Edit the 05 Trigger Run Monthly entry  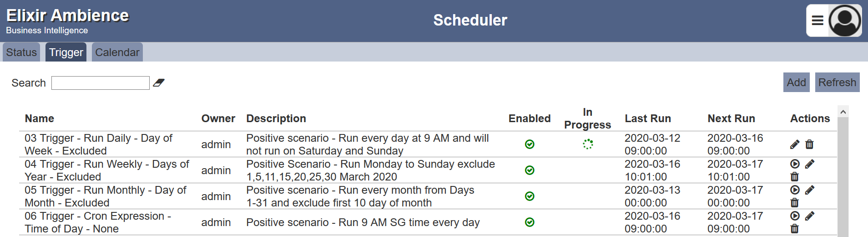point(809,190)
